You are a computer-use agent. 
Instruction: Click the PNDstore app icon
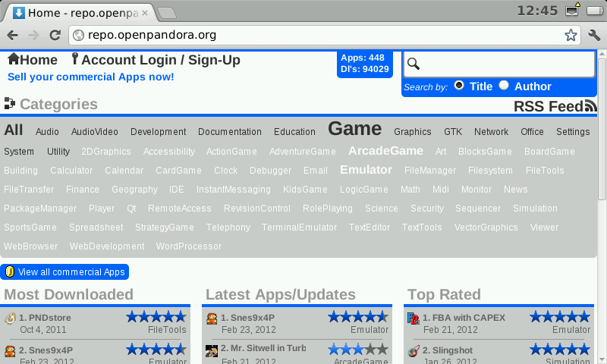pyautogui.click(x=10, y=318)
